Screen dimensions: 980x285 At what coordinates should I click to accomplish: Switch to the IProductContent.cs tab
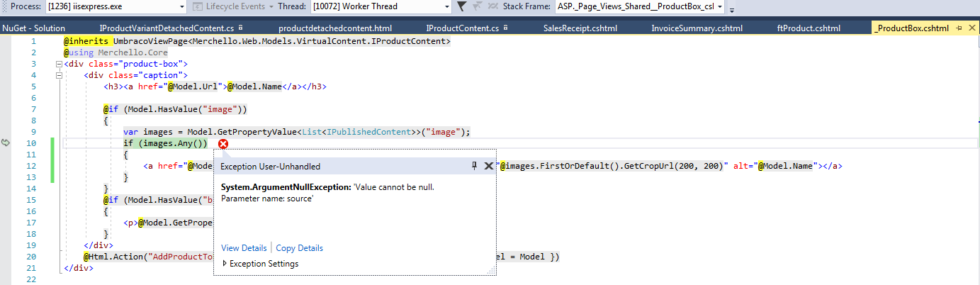coord(462,28)
